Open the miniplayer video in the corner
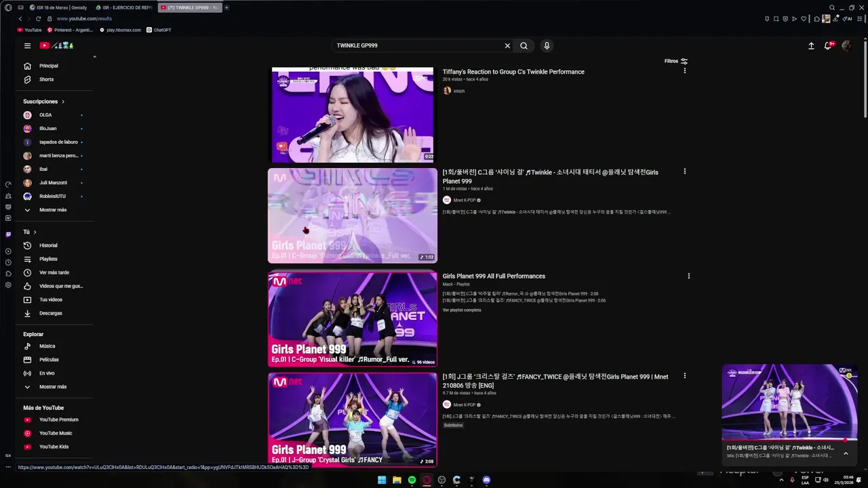The image size is (868, 488). [789, 402]
